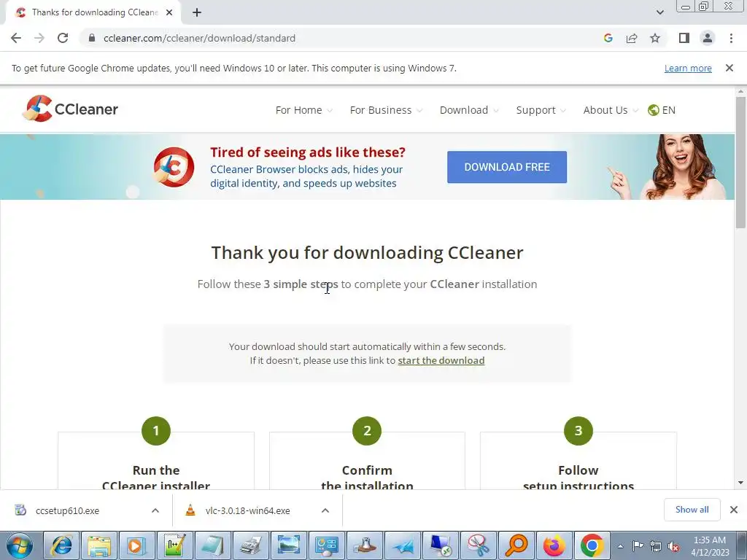This screenshot has height=560, width=747.
Task: Share this page via share icon
Action: (632, 38)
